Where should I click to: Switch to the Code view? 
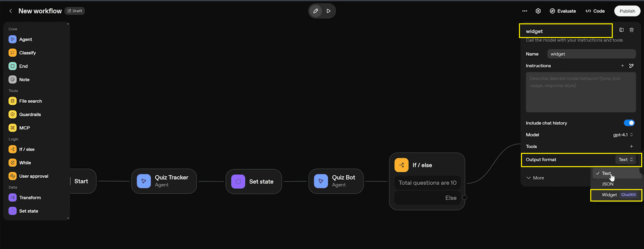595,11
